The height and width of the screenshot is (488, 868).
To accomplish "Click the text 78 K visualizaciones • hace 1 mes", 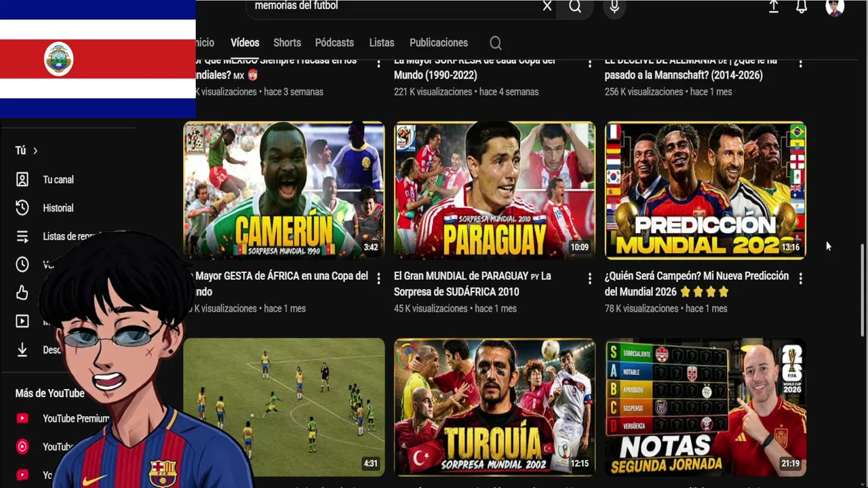I will (x=666, y=308).
